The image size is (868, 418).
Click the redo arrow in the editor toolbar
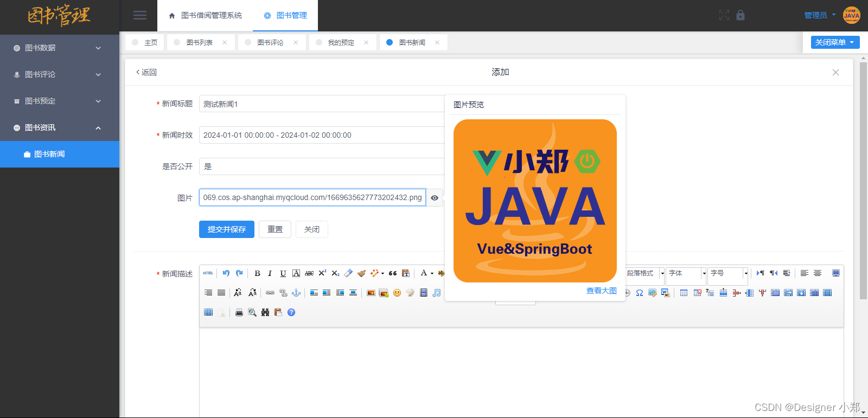point(239,273)
